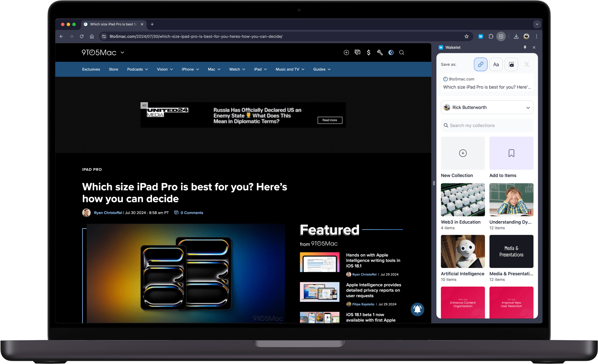
Task: Open site information icon in address bar
Action: coord(104,36)
